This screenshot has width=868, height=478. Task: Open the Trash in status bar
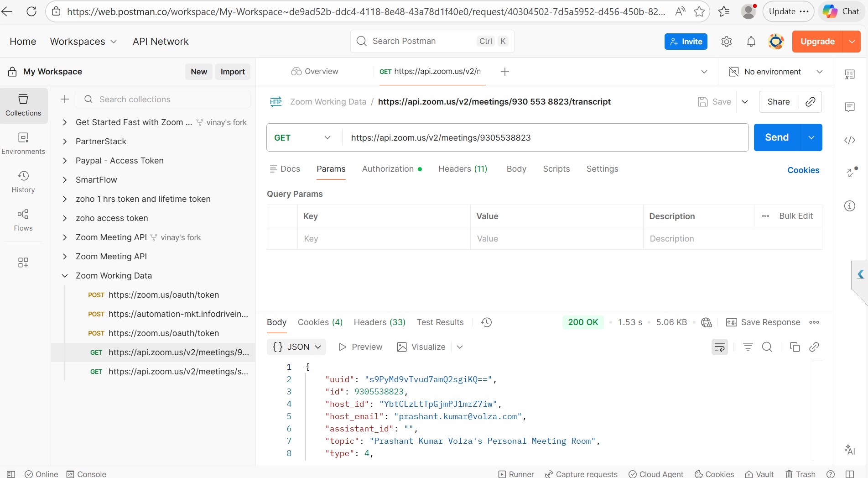800,474
